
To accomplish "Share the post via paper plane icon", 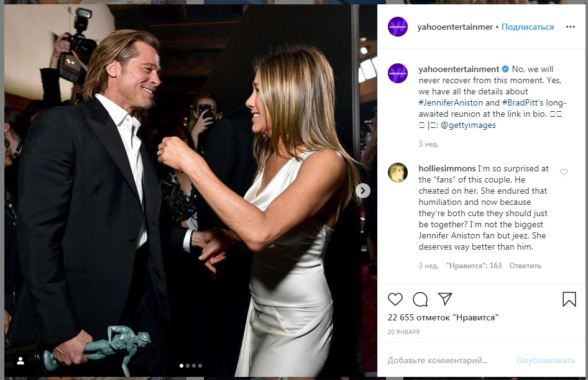I will (445, 299).
